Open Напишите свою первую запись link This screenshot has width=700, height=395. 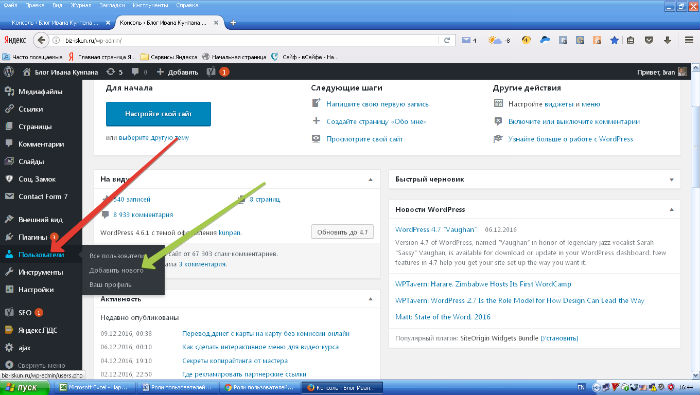[377, 104]
